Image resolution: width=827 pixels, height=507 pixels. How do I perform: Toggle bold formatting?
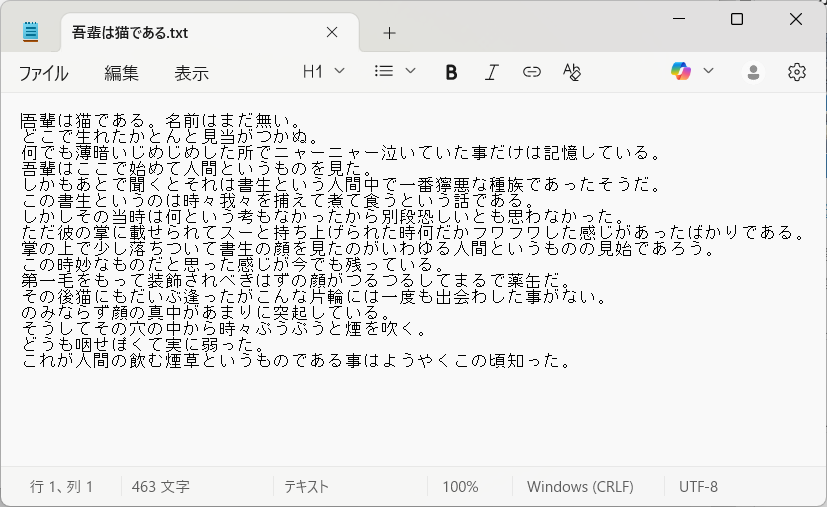tap(451, 72)
